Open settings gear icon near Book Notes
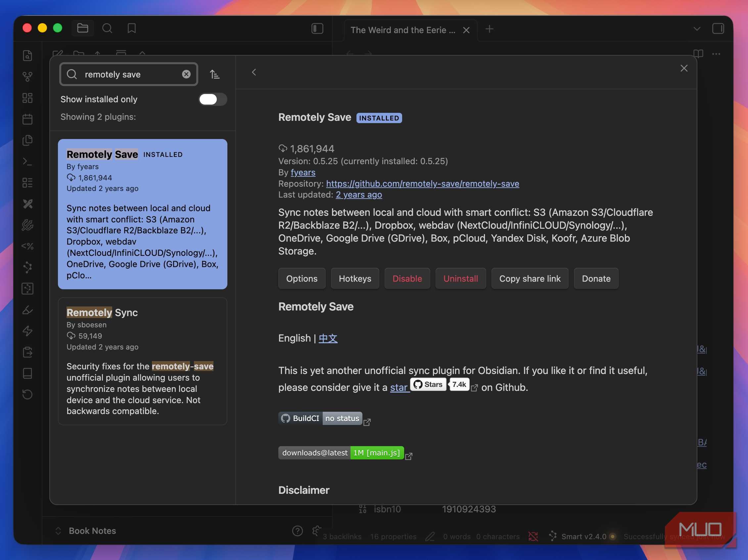748x560 pixels. [x=316, y=531]
